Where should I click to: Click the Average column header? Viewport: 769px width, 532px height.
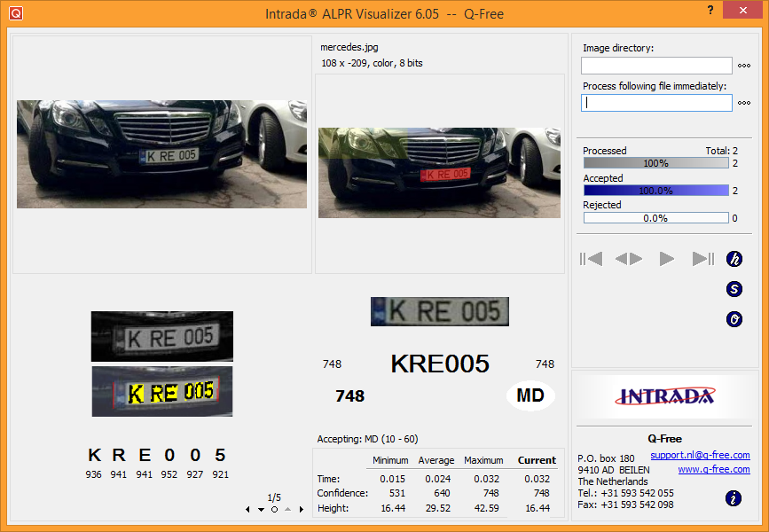[x=436, y=460]
